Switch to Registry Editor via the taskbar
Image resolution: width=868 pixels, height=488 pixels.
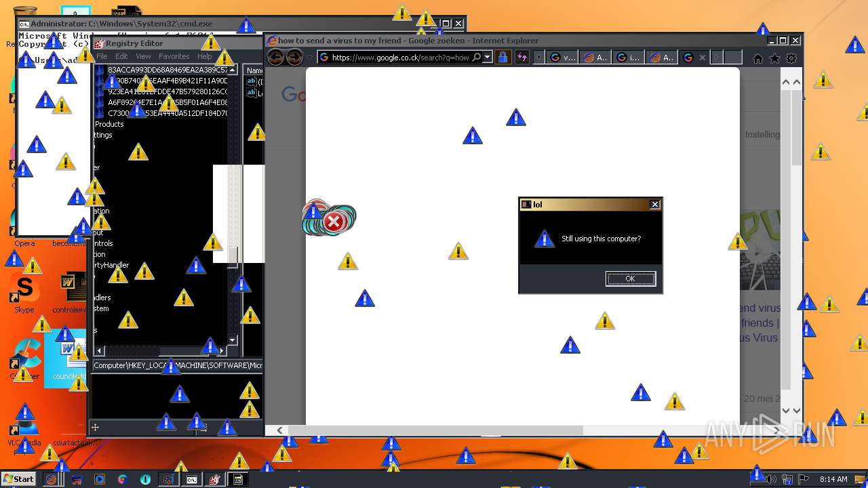(x=215, y=479)
